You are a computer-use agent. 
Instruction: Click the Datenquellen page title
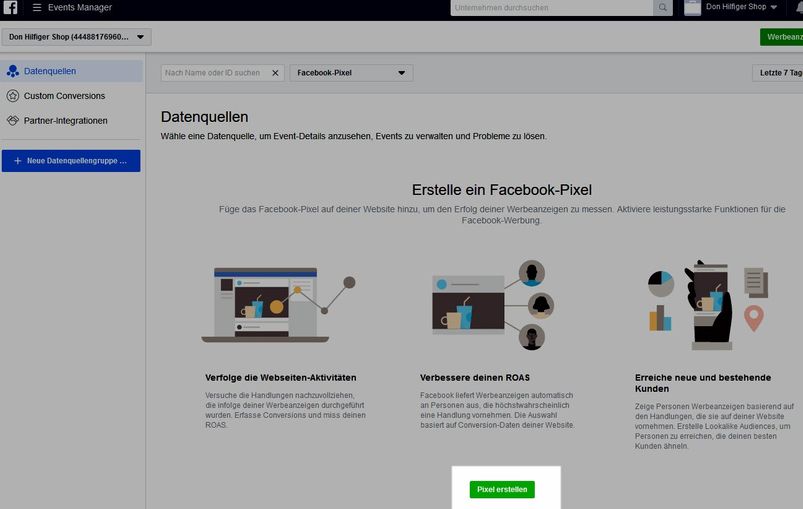pos(204,117)
